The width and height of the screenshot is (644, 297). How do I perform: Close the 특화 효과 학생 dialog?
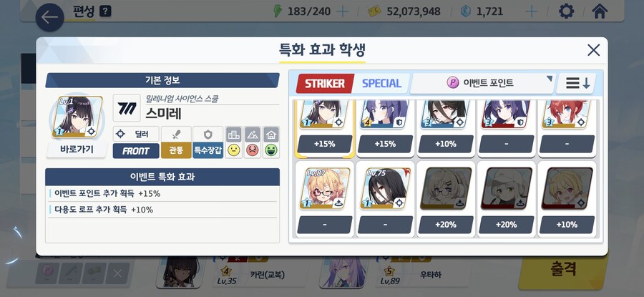pyautogui.click(x=593, y=50)
